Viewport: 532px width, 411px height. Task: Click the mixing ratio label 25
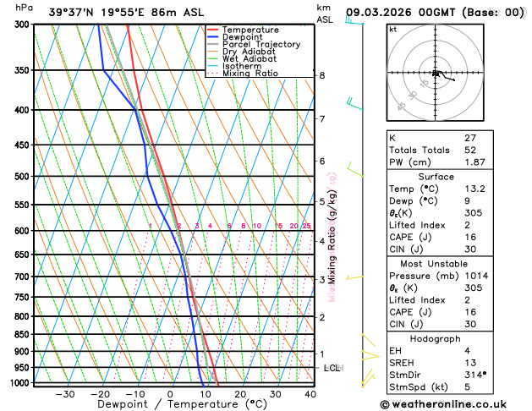(x=306, y=226)
